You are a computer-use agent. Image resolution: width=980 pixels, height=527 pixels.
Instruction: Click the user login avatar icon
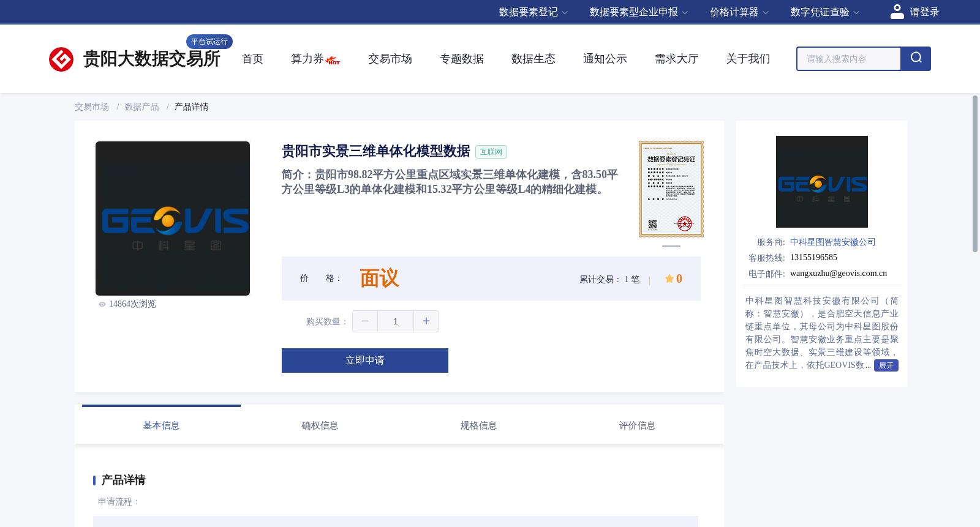(x=897, y=12)
